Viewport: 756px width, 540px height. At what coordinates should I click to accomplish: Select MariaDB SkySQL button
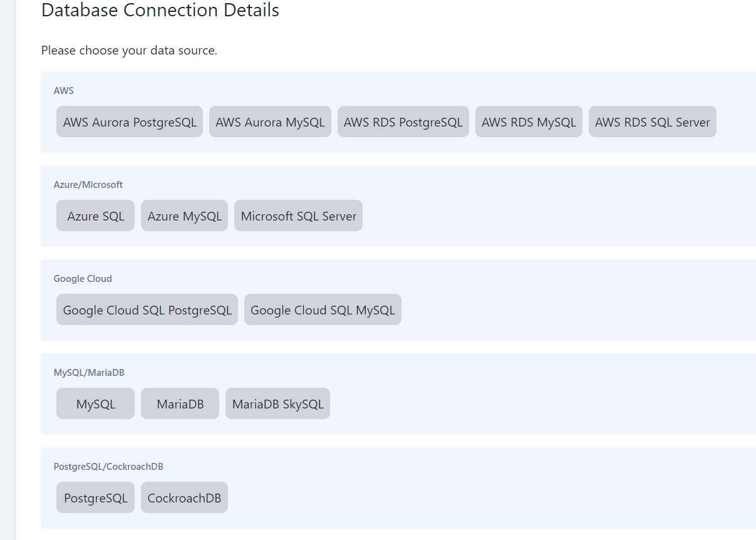coord(277,403)
